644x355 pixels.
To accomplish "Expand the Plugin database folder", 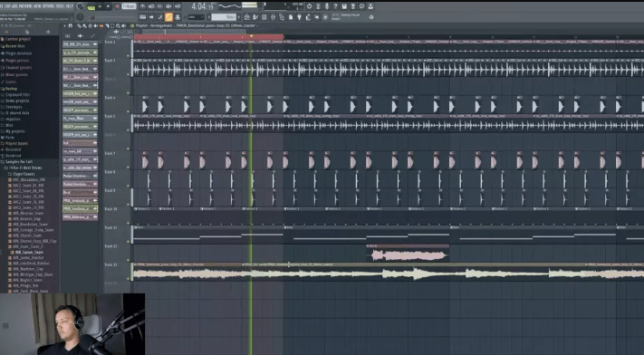I will coord(17,53).
